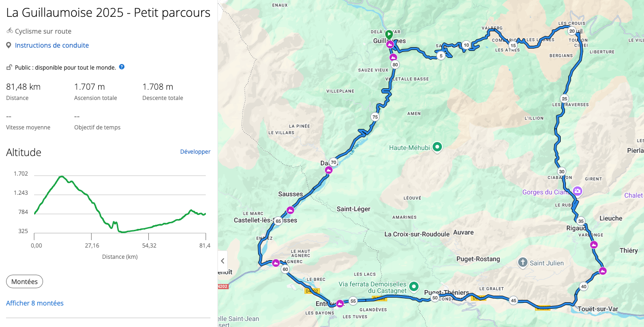Click the kilometer 60 route marker
This screenshot has height=327, width=644.
[x=285, y=270]
